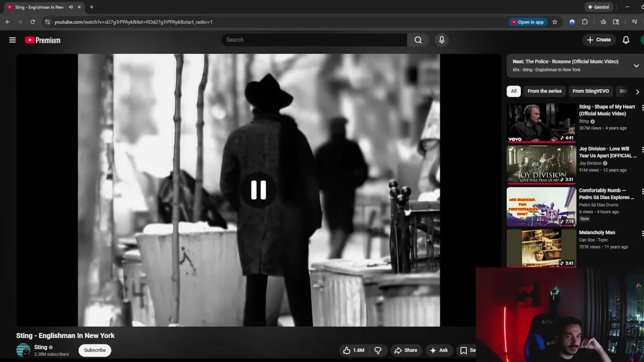This screenshot has height=362, width=644.
Task: Click the video title Sting - Englishman In New York
Action: [x=65, y=335]
